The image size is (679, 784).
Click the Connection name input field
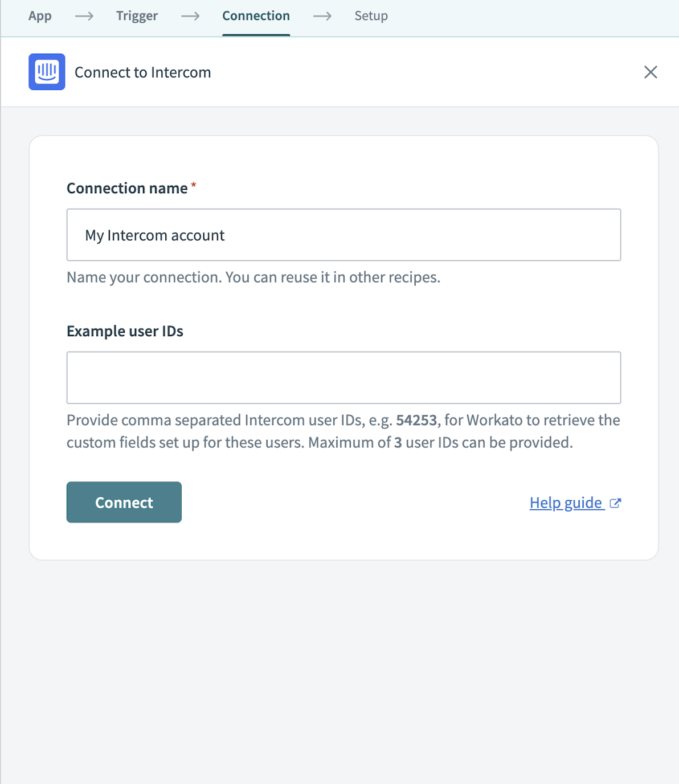pyautogui.click(x=343, y=235)
